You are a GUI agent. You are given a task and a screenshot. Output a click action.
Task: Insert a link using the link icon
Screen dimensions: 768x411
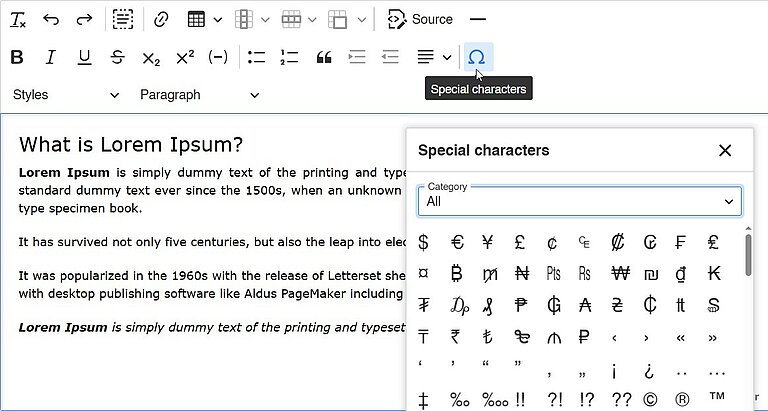[161, 19]
